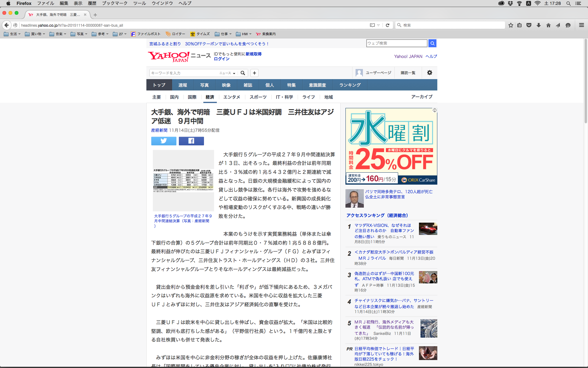The width and height of the screenshot is (588, 368).
Task: Toggle Reader View in address bar
Action: (x=372, y=25)
